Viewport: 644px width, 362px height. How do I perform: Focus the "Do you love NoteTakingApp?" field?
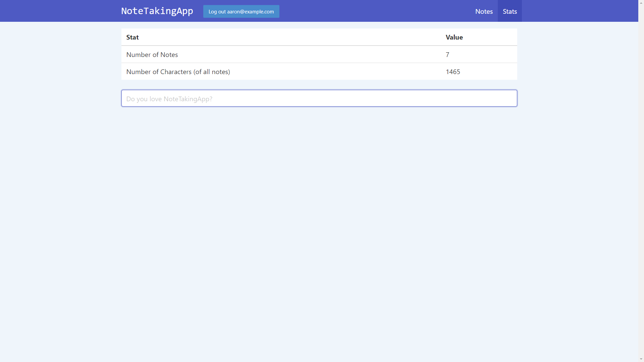click(319, 99)
